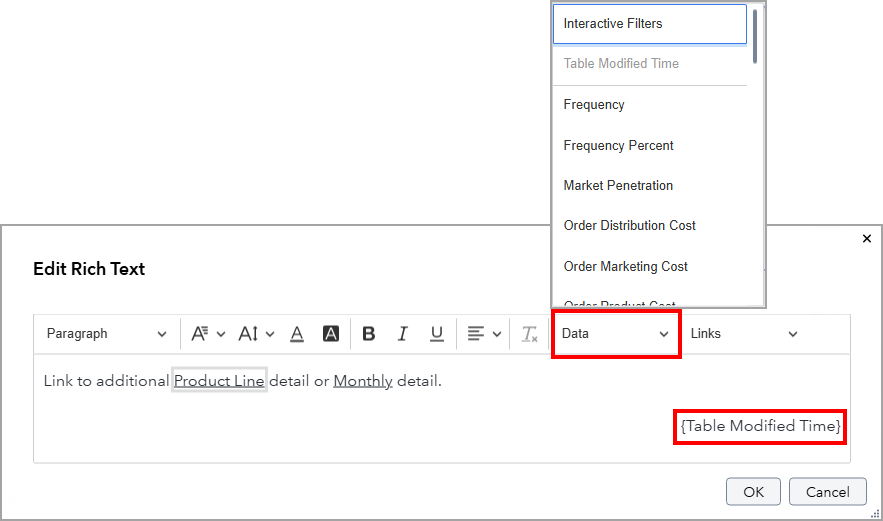Expand the Links dropdown
Screen dimensions: 883x521
tap(744, 334)
